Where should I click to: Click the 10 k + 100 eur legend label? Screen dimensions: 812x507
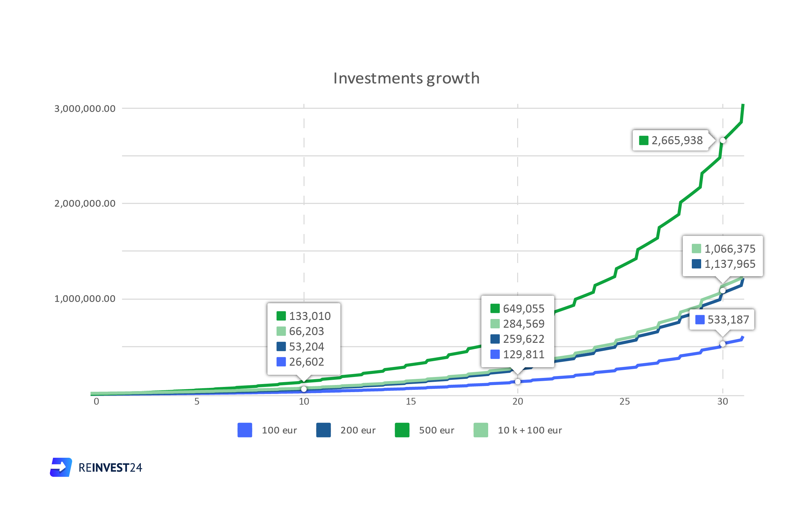530,430
